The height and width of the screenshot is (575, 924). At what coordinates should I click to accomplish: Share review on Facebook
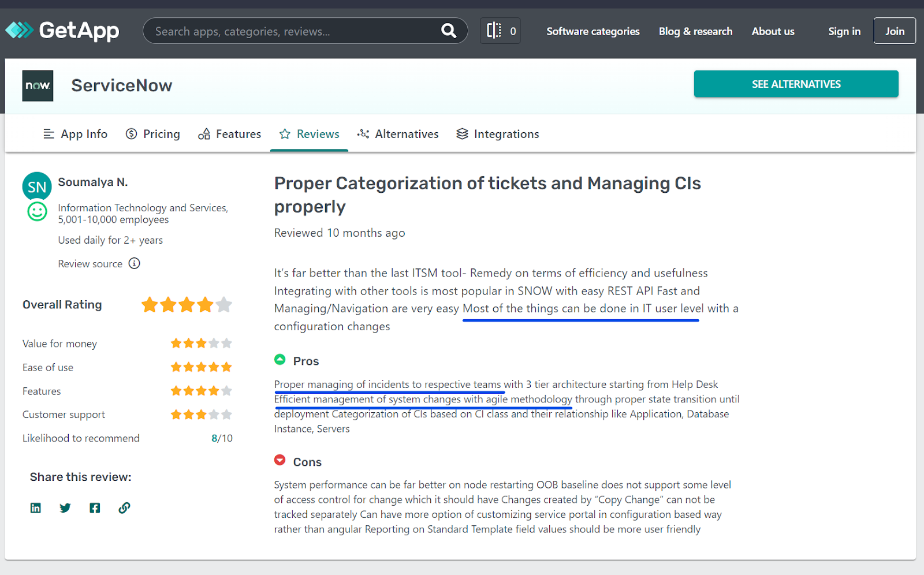pos(95,508)
